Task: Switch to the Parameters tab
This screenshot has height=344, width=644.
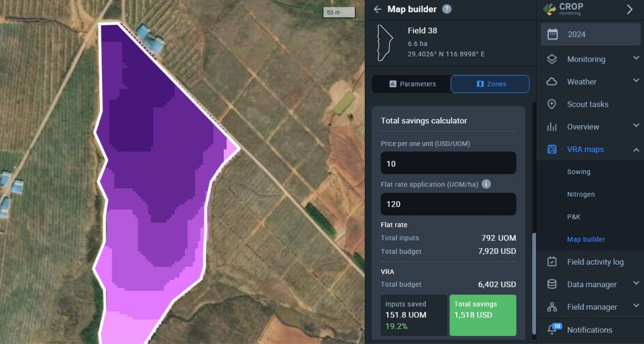Action: pyautogui.click(x=412, y=84)
